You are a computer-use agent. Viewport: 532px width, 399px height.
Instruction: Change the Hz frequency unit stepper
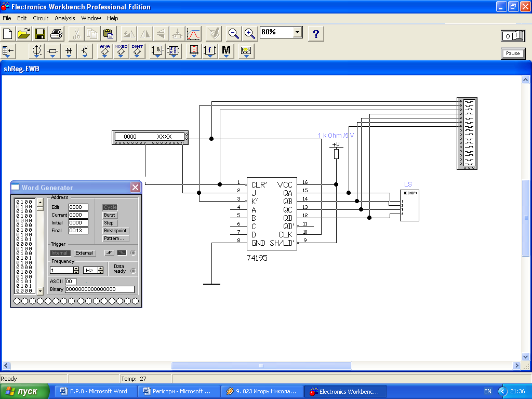[x=100, y=270]
